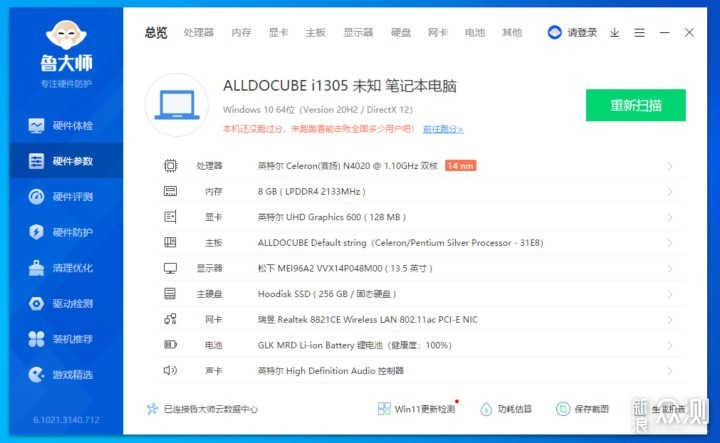This screenshot has width=720, height=443.
Task: Click the hard disk row icon
Action: pos(170,293)
